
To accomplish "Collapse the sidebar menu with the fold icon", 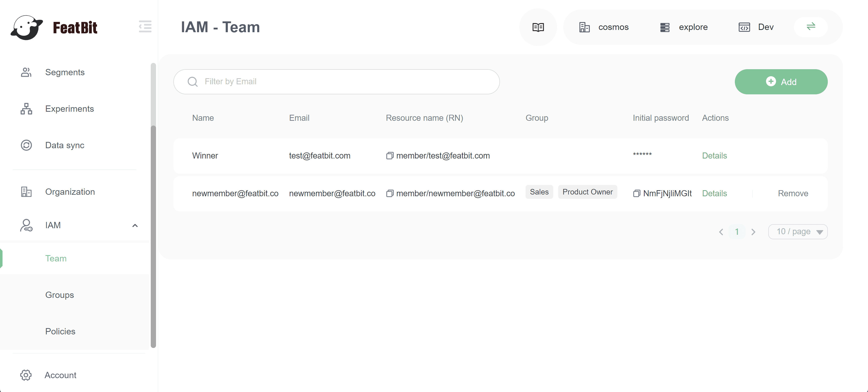I will point(145,27).
